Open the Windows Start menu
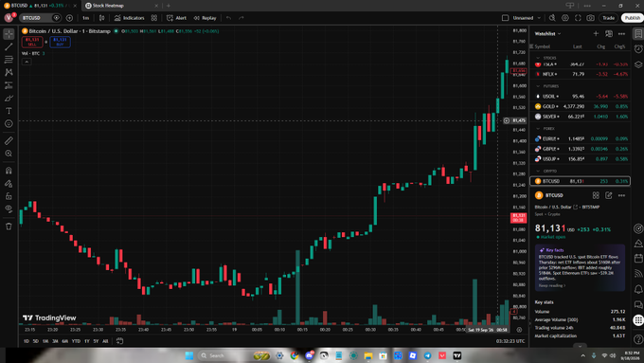This screenshot has width=644, height=363. pos(189,355)
